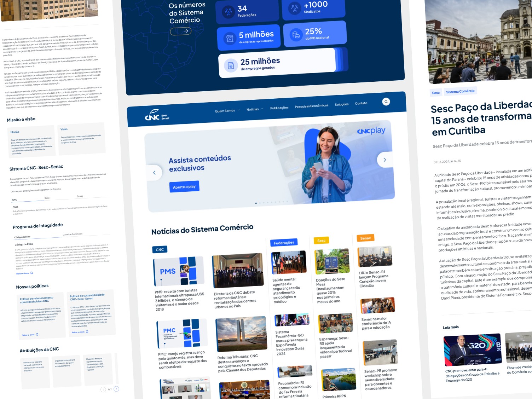Screen dimensions: 532x399
Task: Click the coins icon on the 25% do PIB card
Action: pos(296,35)
